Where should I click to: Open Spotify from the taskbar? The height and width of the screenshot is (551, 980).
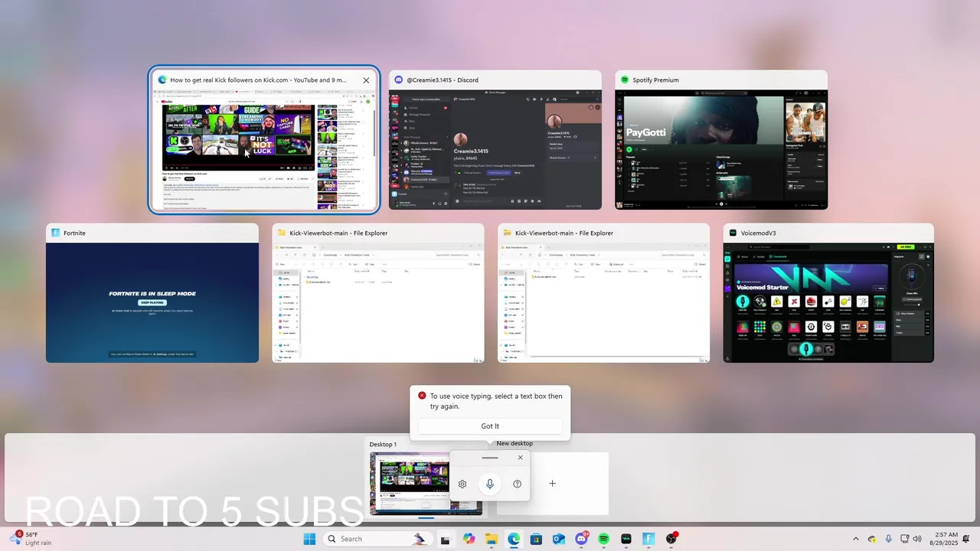(x=603, y=539)
